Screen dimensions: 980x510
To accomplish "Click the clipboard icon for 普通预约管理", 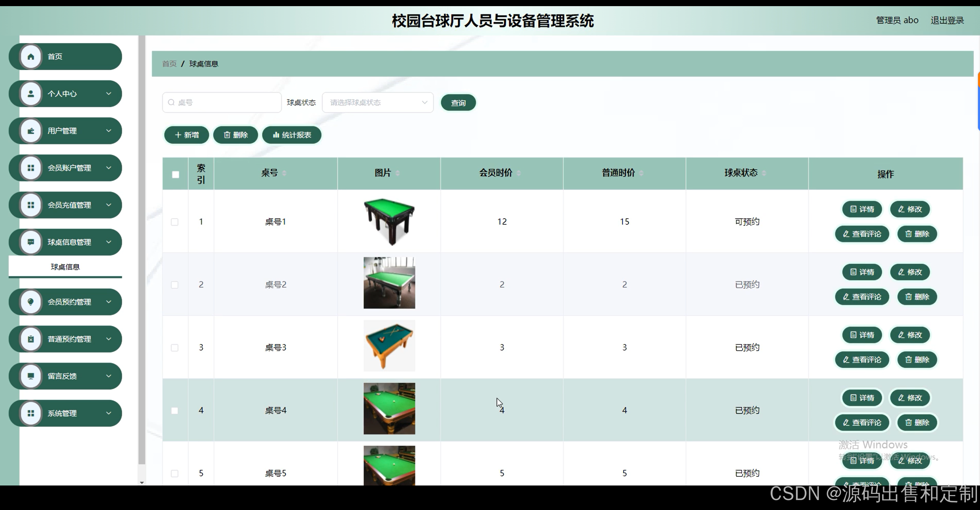I will click(x=31, y=339).
